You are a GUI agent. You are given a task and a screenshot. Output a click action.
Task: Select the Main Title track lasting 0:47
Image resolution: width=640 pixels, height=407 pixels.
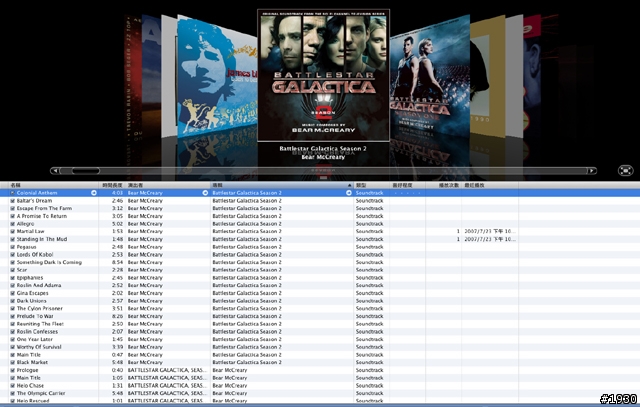[29, 355]
